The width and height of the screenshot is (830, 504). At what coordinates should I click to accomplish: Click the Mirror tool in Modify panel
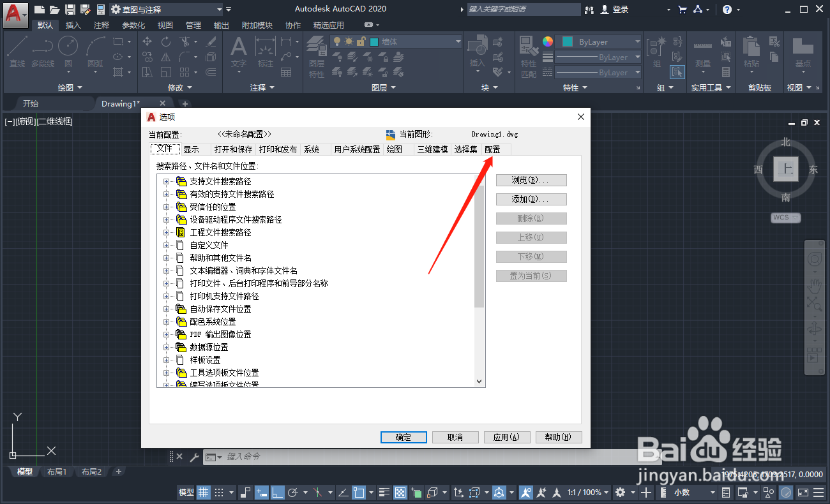166,57
